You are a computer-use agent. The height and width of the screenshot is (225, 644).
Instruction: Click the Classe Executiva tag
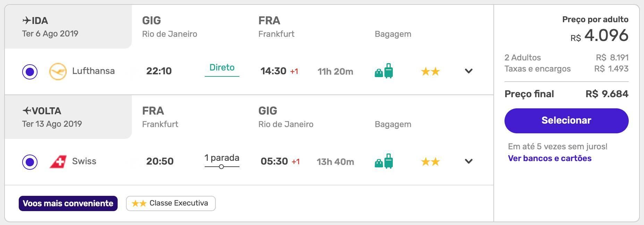click(x=171, y=203)
